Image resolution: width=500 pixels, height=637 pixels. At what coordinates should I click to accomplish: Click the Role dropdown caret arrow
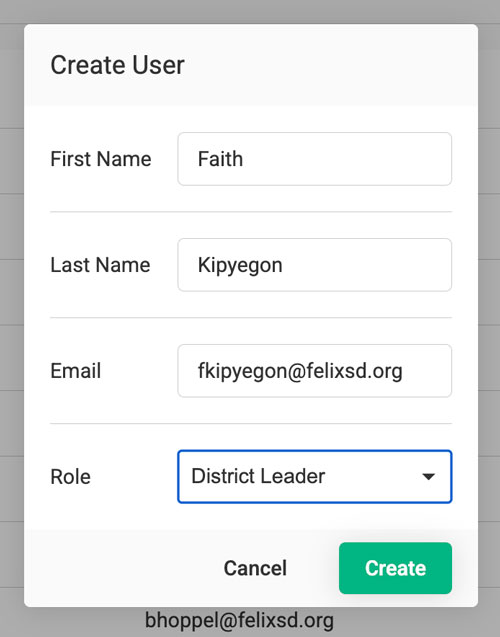[x=429, y=476]
